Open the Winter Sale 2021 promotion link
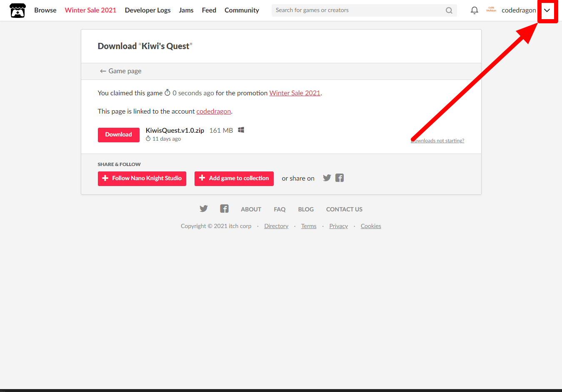Viewport: 562px width, 392px height. (295, 93)
